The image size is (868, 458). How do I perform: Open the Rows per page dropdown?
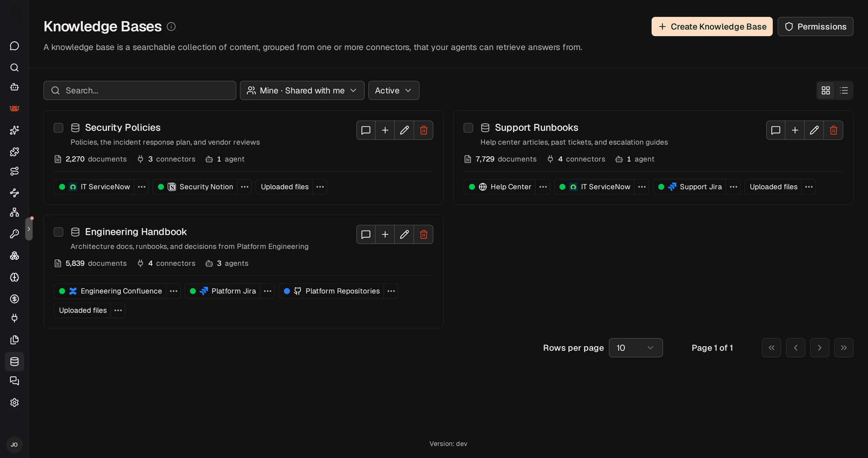(x=636, y=347)
